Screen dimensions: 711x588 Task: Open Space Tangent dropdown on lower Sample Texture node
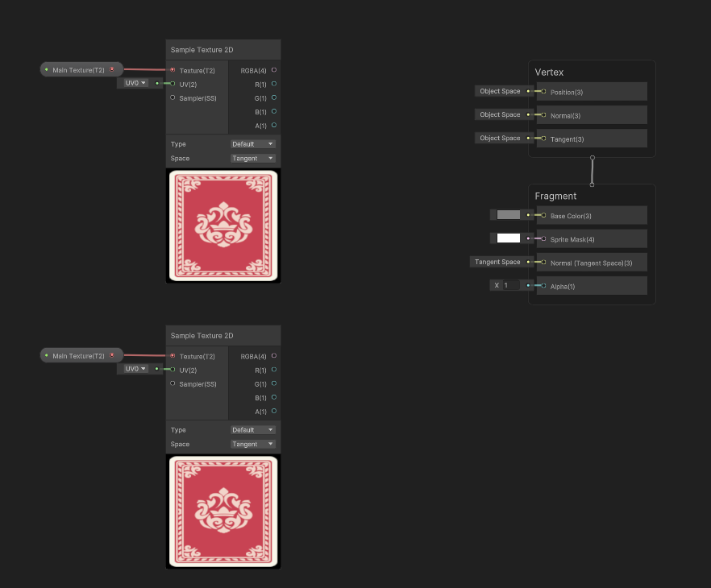point(253,444)
